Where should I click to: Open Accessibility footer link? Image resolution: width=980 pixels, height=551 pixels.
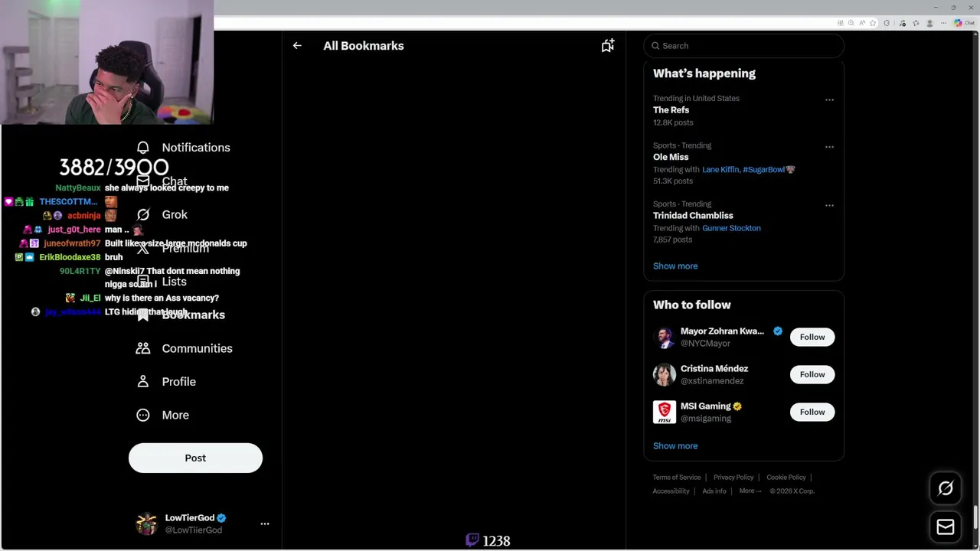(x=671, y=491)
